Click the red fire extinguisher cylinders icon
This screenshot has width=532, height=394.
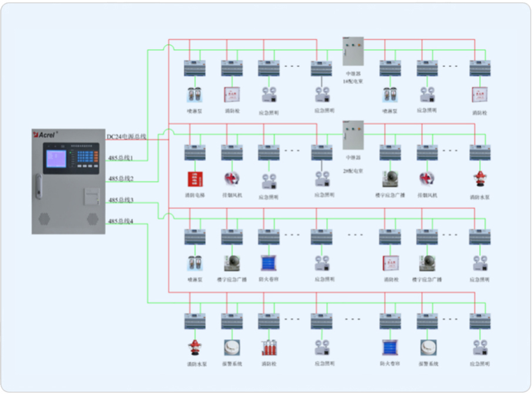pyautogui.click(x=269, y=348)
